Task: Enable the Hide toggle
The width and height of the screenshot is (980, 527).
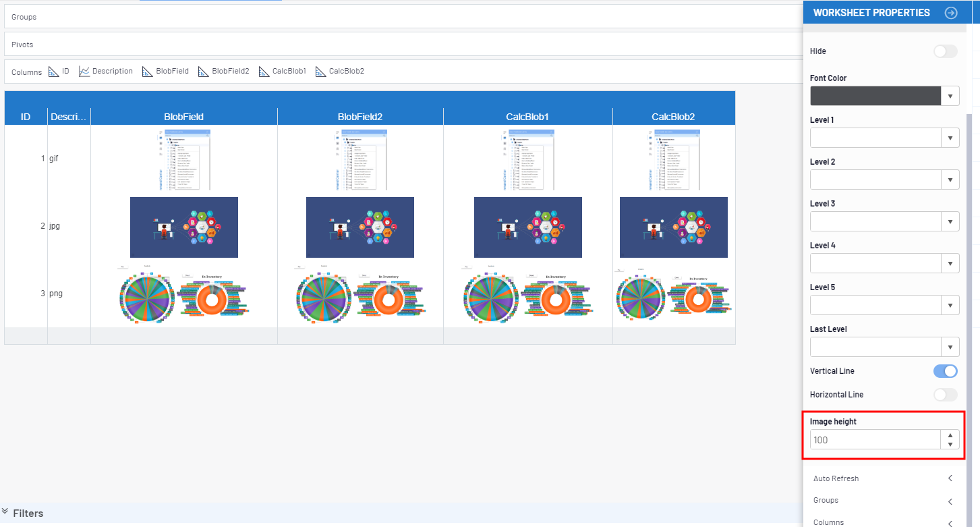Action: pyautogui.click(x=945, y=51)
